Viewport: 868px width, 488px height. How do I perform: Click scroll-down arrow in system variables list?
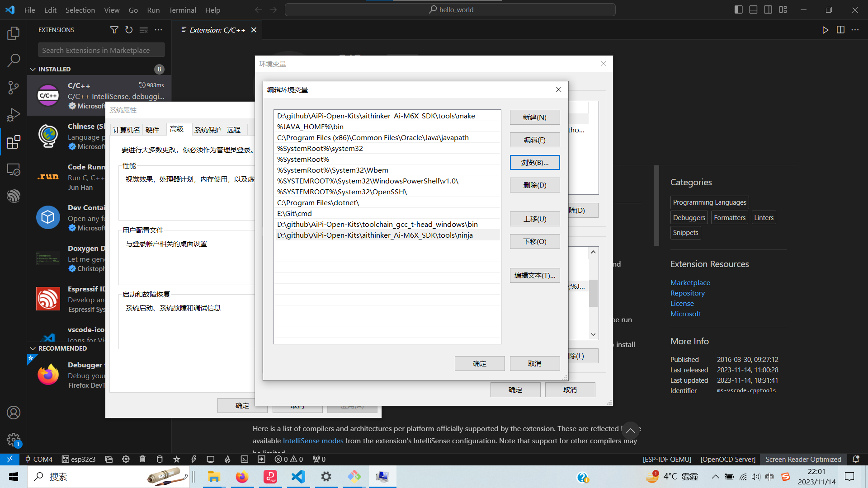pyautogui.click(x=593, y=334)
